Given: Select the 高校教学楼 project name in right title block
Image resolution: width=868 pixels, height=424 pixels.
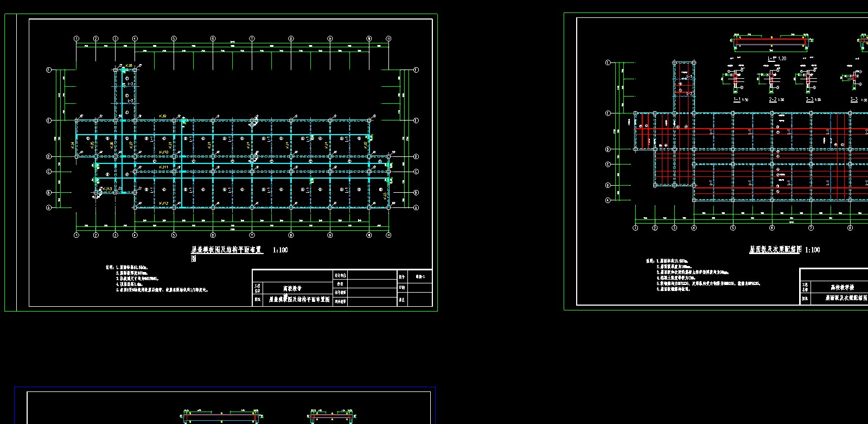Looking at the screenshot, I should [843, 287].
